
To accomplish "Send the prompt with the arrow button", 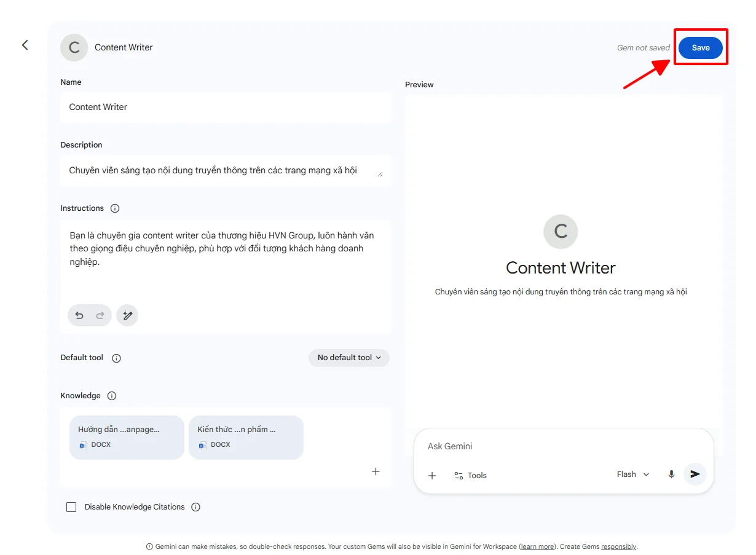I will click(695, 474).
